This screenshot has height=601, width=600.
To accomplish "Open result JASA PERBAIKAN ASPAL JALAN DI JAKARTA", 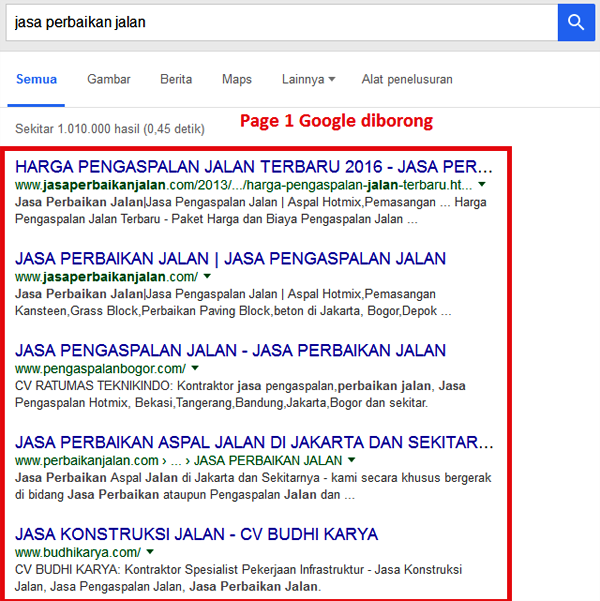I will [254, 442].
